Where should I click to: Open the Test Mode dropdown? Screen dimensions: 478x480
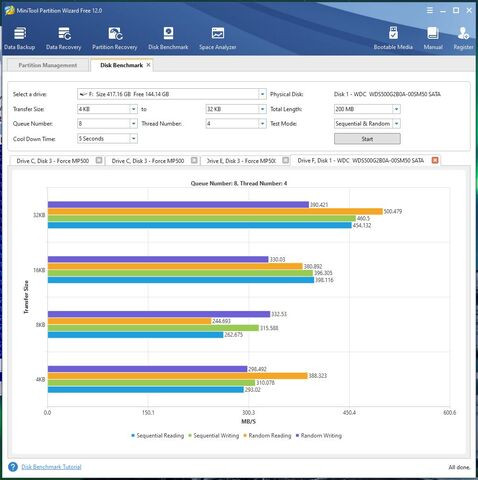point(396,124)
